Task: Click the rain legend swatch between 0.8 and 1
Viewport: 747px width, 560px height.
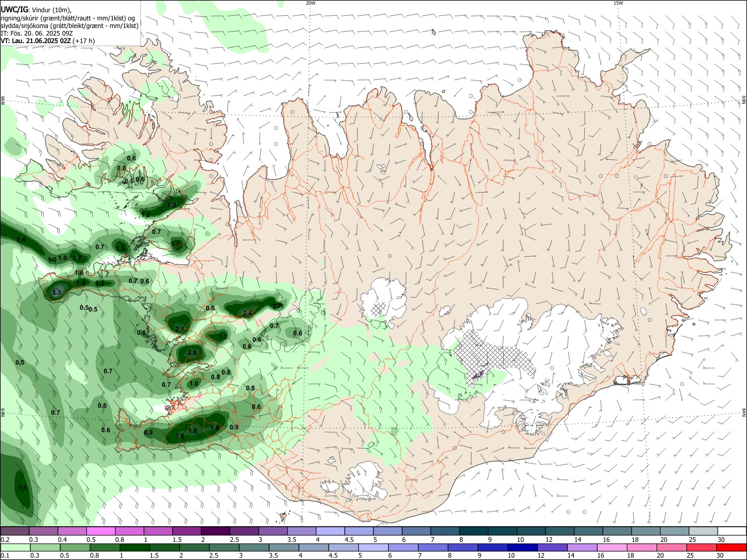Action: pos(104,548)
